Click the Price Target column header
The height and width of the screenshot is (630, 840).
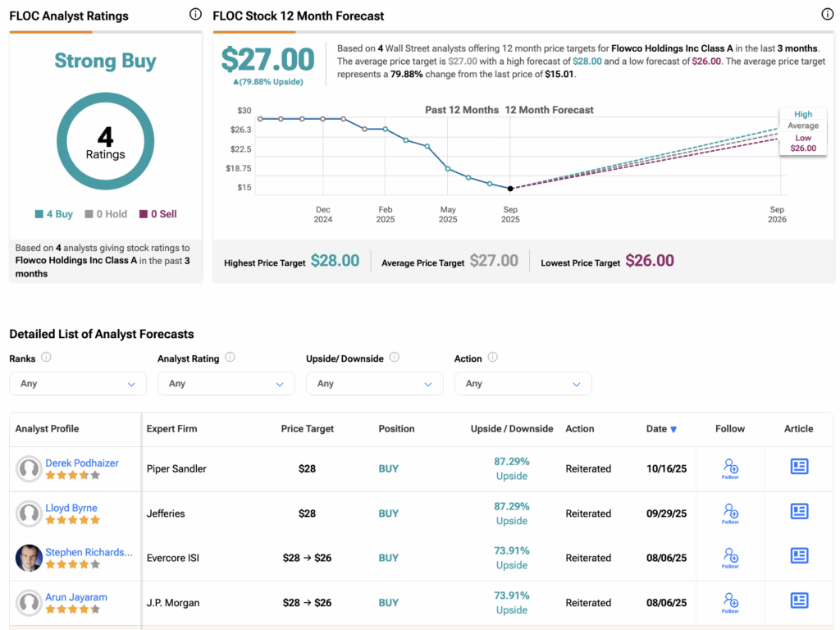tap(308, 429)
